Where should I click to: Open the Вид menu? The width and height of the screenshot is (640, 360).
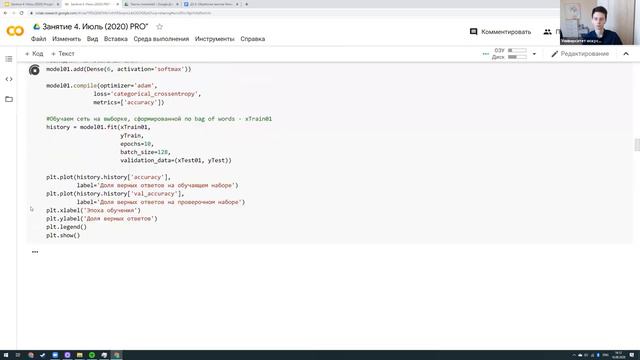(x=92, y=39)
